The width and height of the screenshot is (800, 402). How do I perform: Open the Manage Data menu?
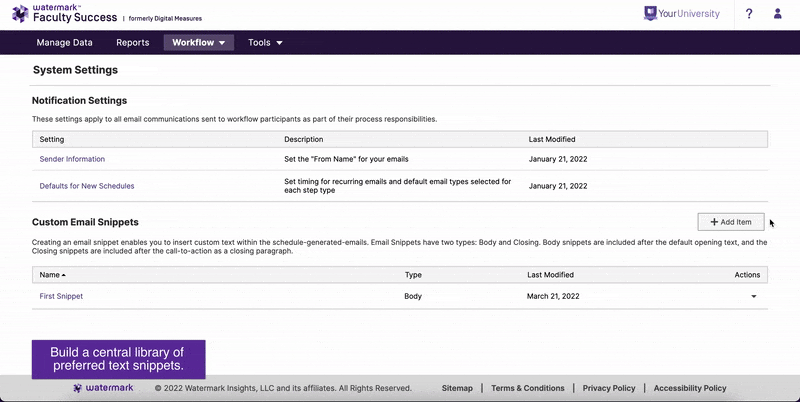64,43
